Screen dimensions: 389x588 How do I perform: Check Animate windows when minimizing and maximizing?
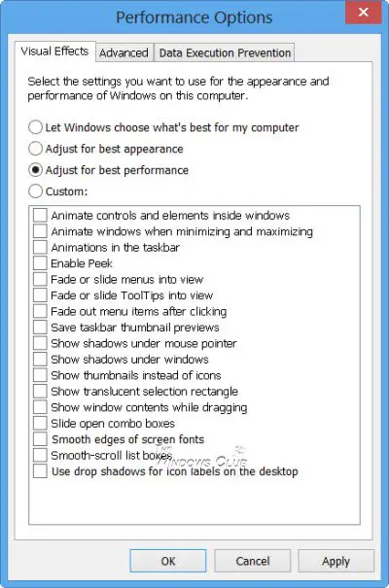[x=40, y=231]
